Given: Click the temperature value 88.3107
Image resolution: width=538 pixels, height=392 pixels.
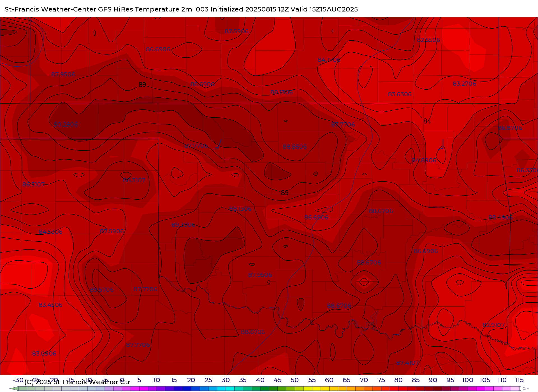Looking at the screenshot, I should point(134,181).
